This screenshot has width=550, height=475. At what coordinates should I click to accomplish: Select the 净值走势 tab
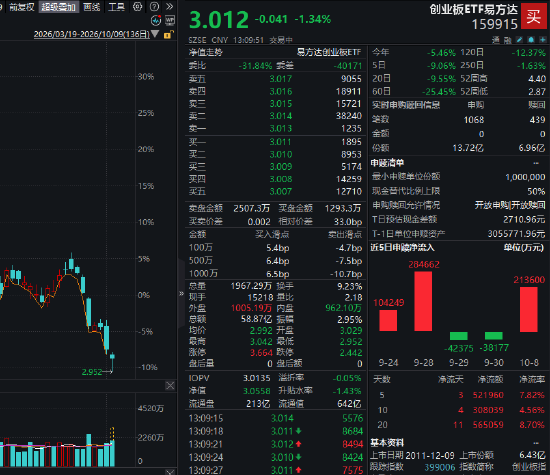click(x=206, y=52)
